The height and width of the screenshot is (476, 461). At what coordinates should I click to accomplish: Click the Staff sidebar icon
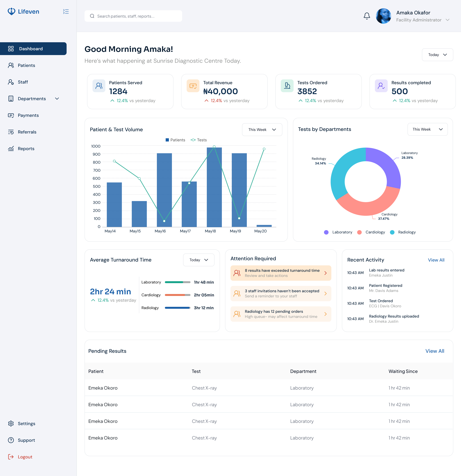tap(11, 82)
